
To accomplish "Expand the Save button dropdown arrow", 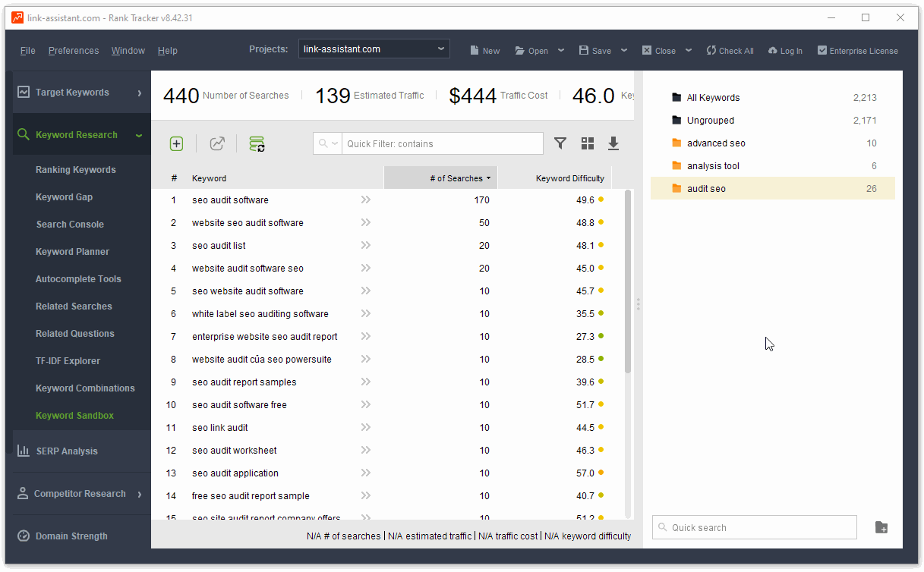I will [x=624, y=50].
